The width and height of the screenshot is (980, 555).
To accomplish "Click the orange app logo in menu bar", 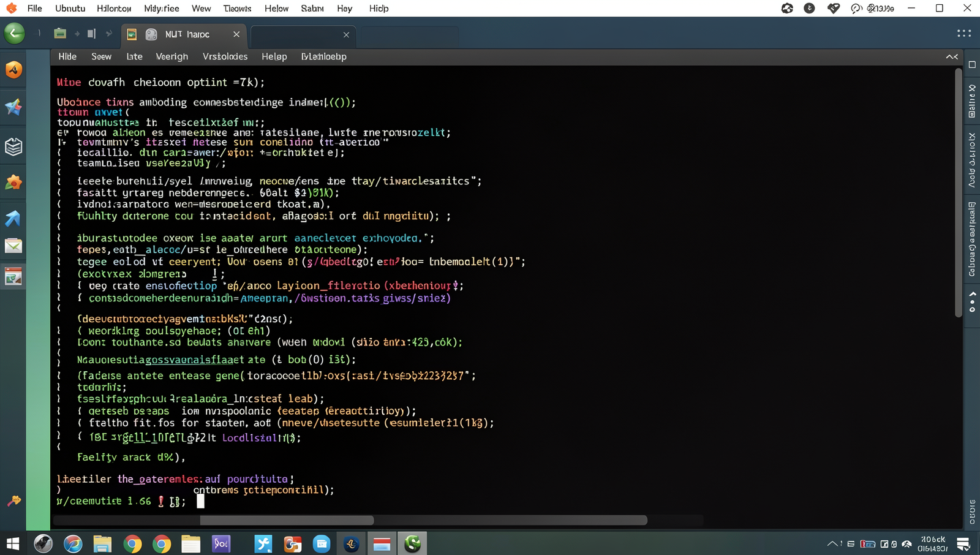I will [x=11, y=8].
